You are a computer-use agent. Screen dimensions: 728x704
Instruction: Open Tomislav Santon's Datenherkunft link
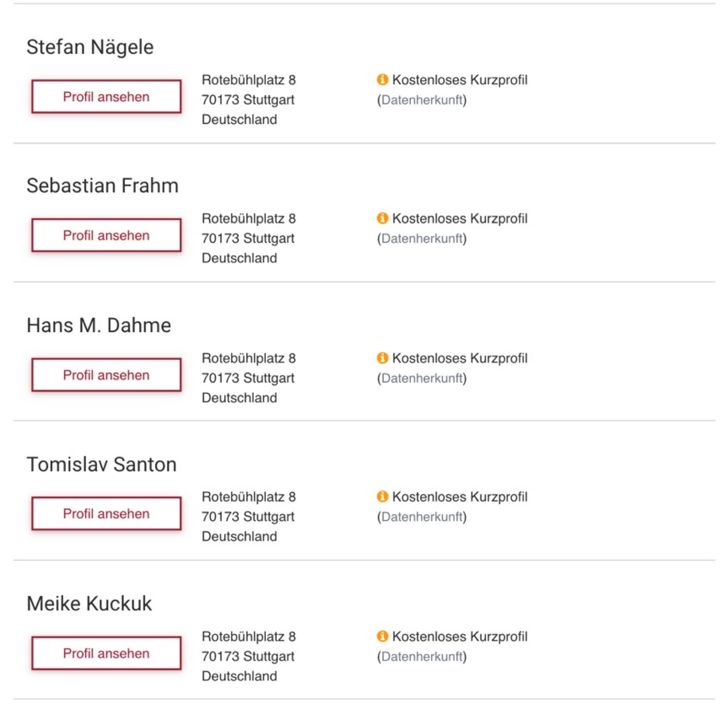pyautogui.click(x=421, y=517)
